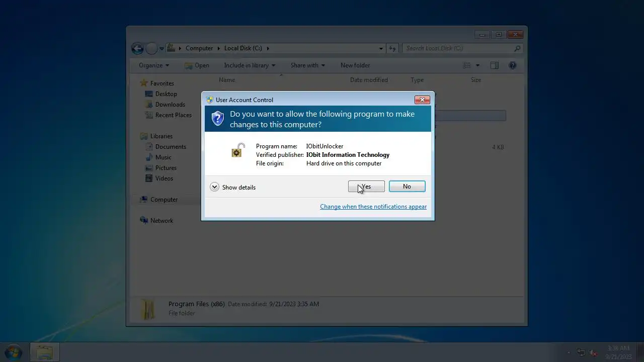Click the Refresh button beside address bar

392,48
